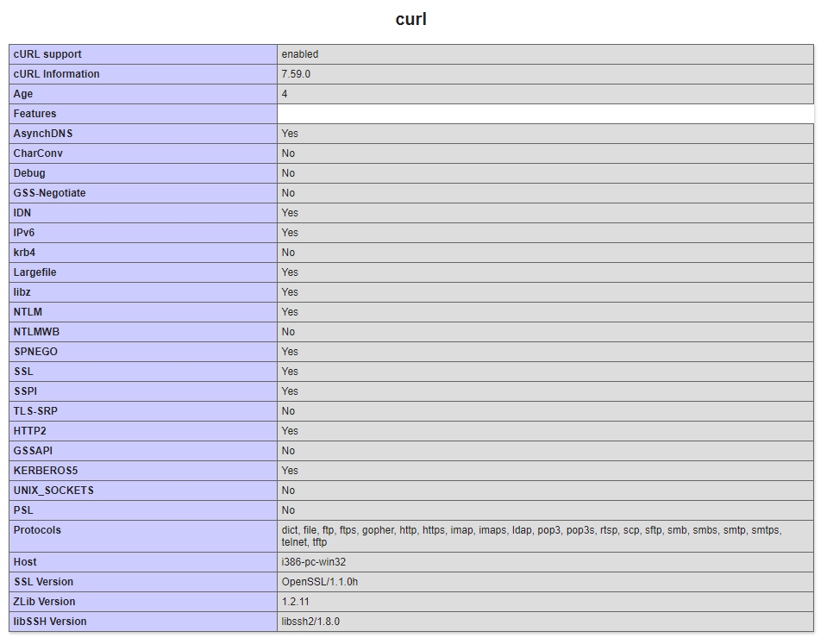The image size is (833, 644).
Task: Click the curl section heading
Action: pyautogui.click(x=410, y=19)
